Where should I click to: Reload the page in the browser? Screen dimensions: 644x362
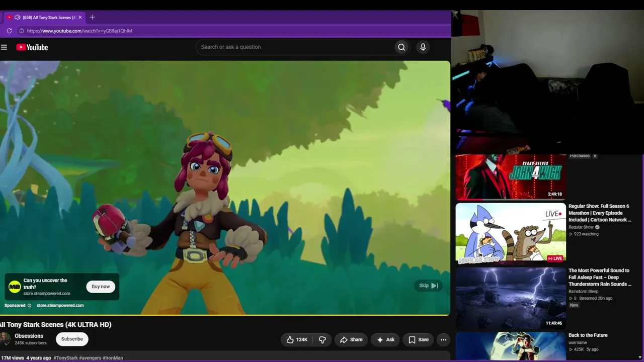tap(9, 31)
